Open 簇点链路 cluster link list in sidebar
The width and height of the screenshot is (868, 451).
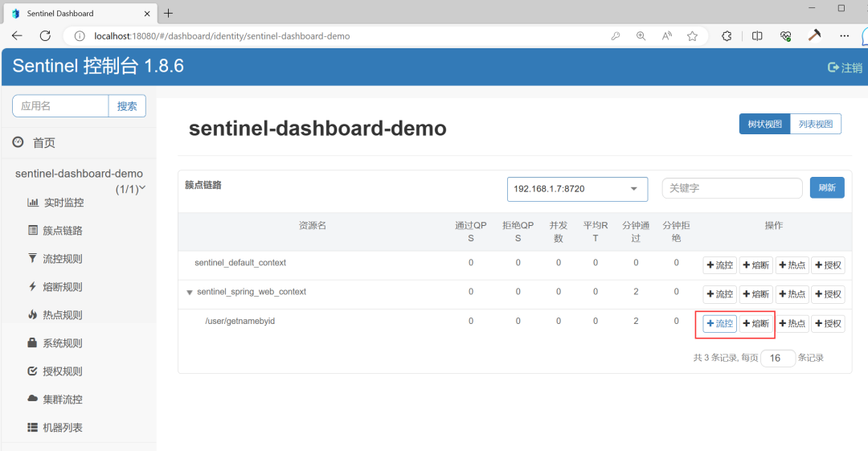pyautogui.click(x=55, y=231)
